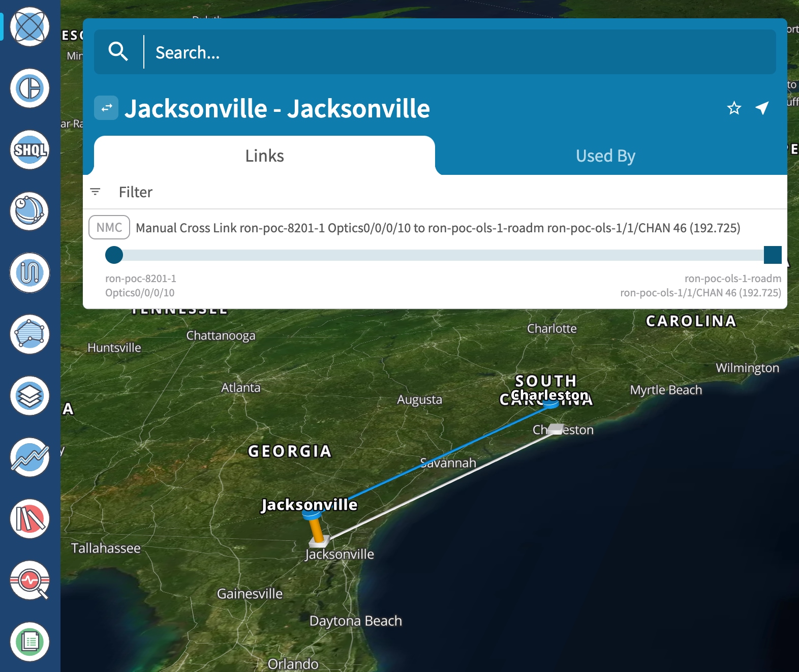The image size is (799, 672).
Task: Star the Jacksonville - Jacksonville link as favorite
Action: (x=734, y=108)
